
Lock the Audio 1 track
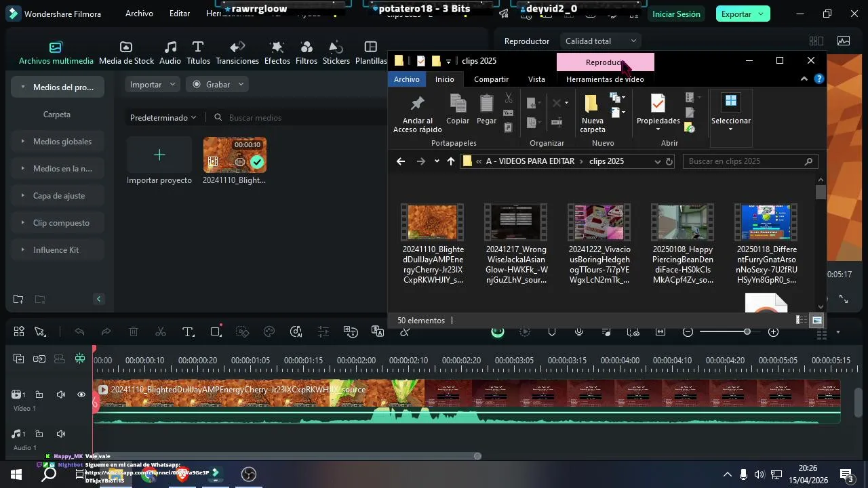pos(39,434)
